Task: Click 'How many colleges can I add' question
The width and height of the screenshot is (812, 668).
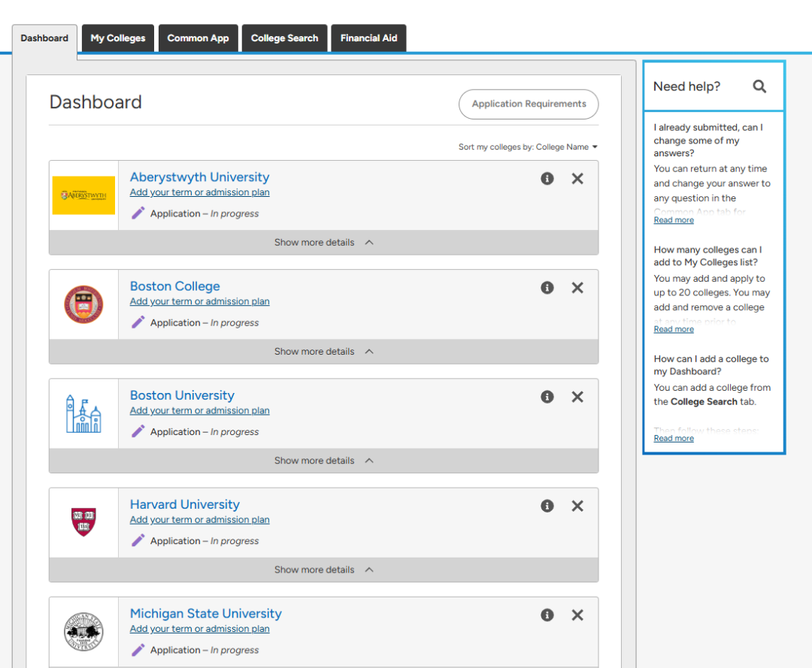Action: coord(707,256)
